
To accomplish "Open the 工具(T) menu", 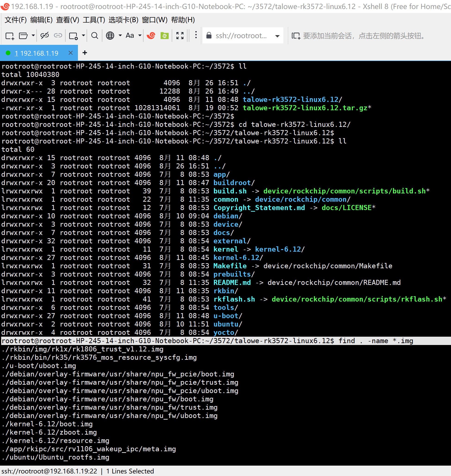I will [94, 20].
